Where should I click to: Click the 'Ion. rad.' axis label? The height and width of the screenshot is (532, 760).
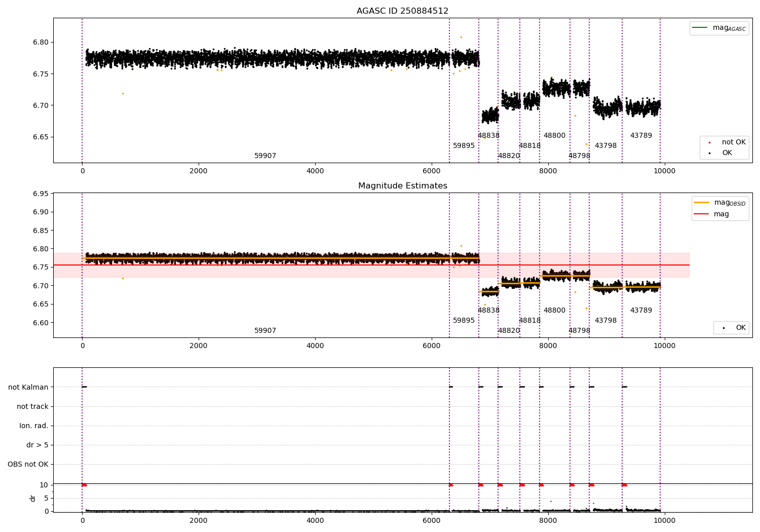pyautogui.click(x=34, y=426)
